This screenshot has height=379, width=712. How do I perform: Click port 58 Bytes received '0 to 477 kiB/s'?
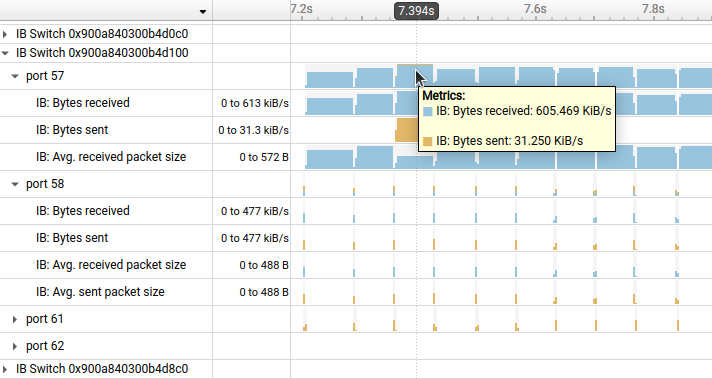(255, 212)
